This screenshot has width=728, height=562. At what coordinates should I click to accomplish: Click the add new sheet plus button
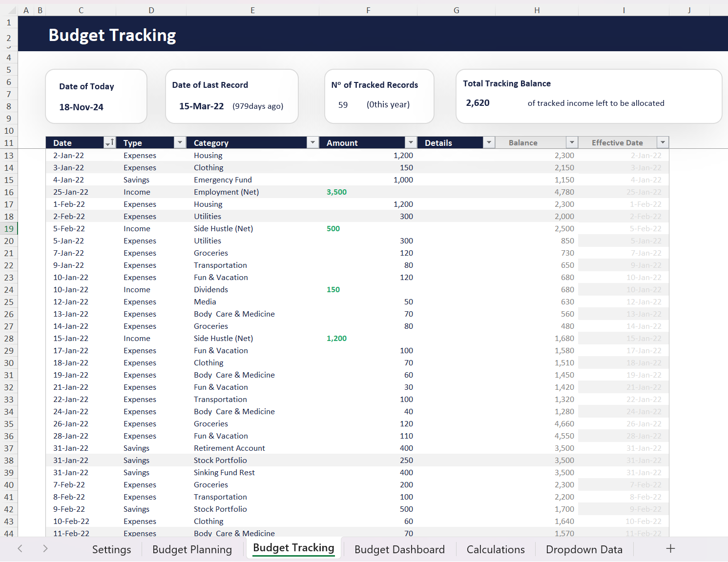[670, 548]
